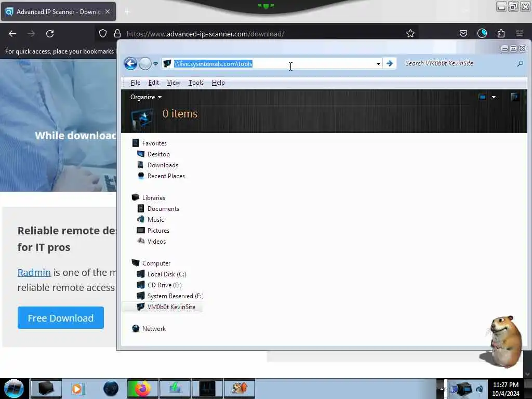Screen dimensions: 532x399
Task: Select Network in the navigation pane
Action: 154,328
